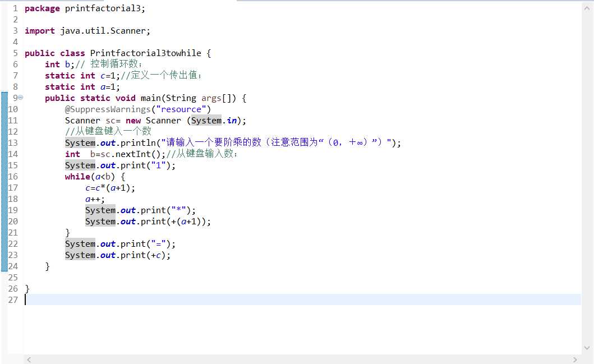The height and width of the screenshot is (364, 594).
Task: Click the horizontal scrollbar right arrow
Action: click(575, 360)
